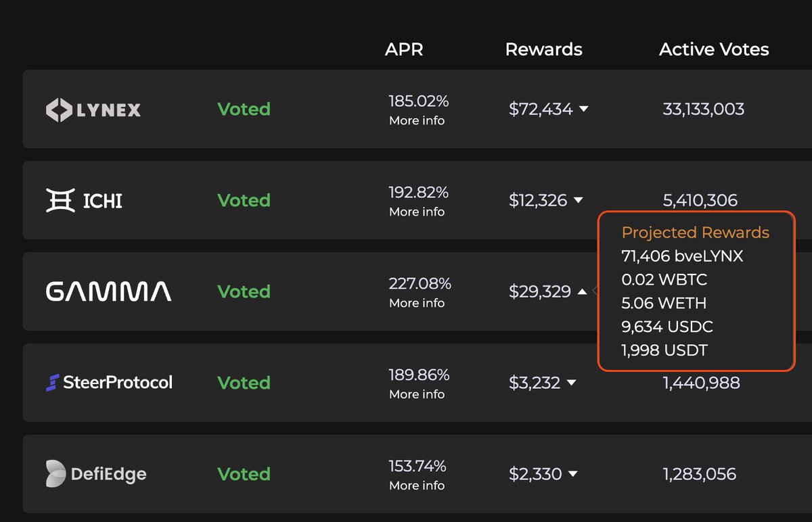Click the GAMMA logo
The height and width of the screenshot is (522, 812).
click(108, 292)
